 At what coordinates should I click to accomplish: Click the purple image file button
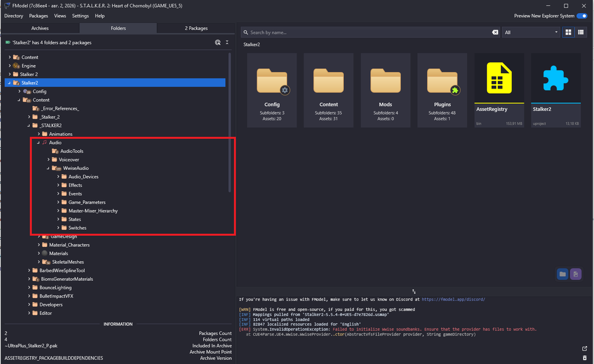pos(576,274)
